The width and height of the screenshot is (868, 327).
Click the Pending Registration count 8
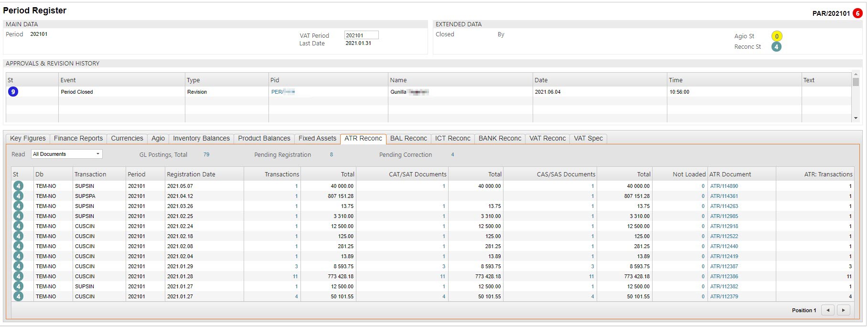click(x=331, y=154)
